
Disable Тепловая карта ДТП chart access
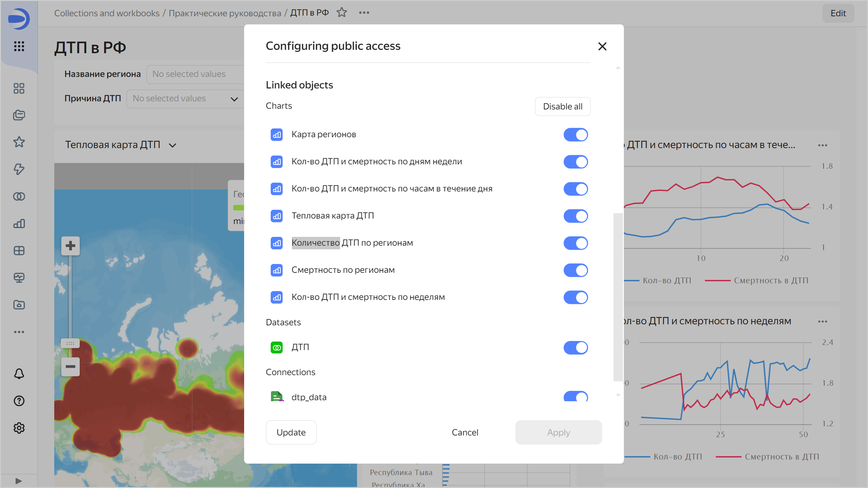coord(575,216)
